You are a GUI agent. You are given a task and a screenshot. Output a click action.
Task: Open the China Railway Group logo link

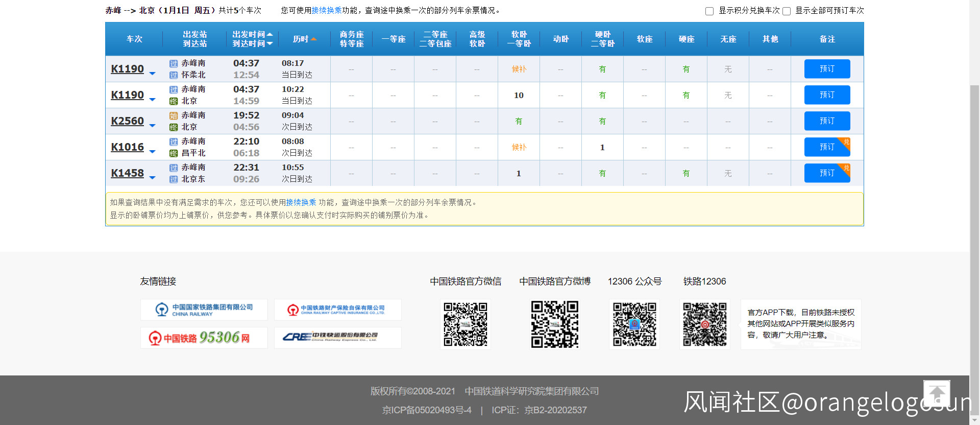click(x=204, y=310)
